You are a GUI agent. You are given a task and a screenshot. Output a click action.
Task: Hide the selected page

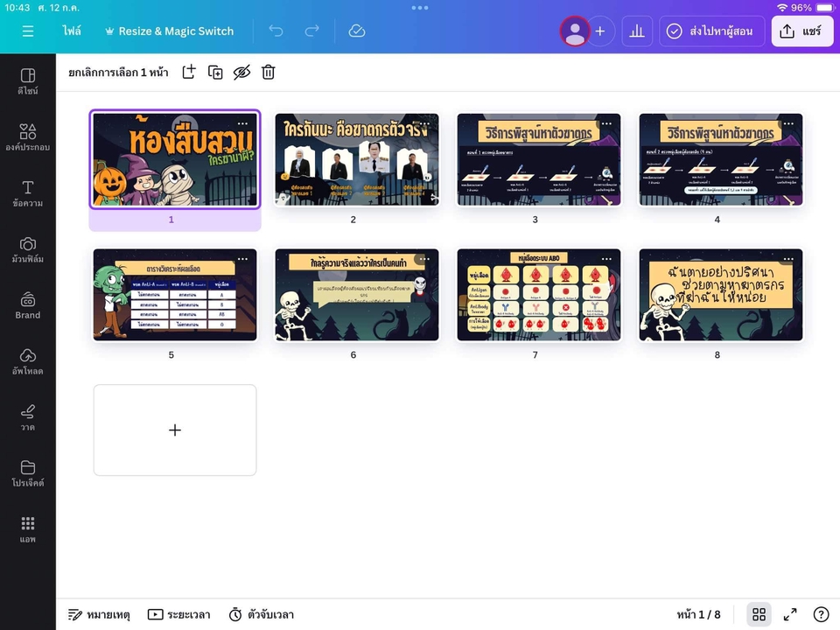[x=241, y=73]
